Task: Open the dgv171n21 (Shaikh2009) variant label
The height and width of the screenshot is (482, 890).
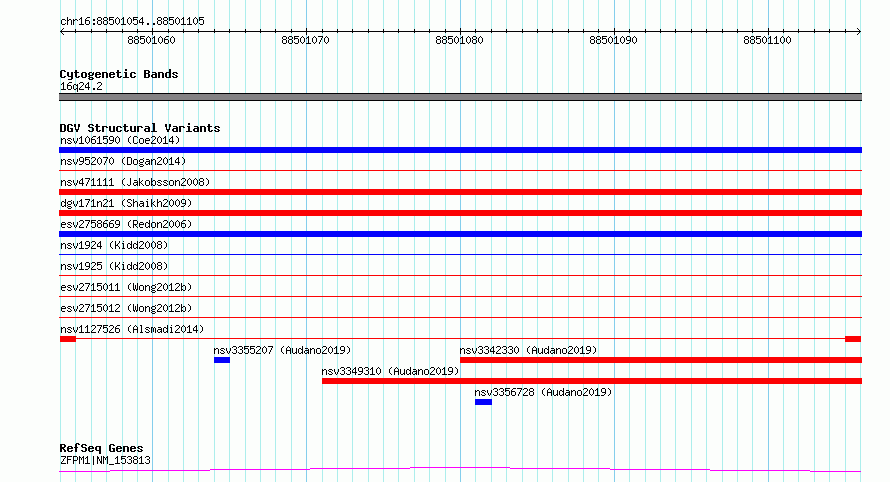Action: coord(126,203)
